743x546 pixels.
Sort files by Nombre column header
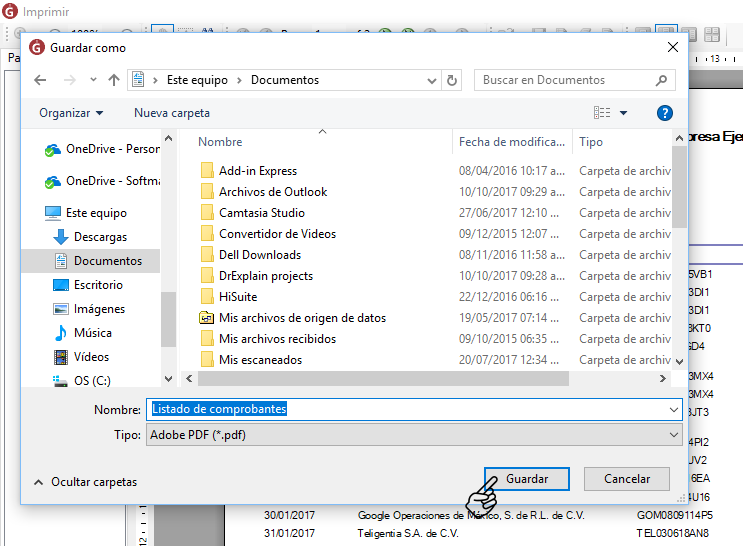coord(220,142)
